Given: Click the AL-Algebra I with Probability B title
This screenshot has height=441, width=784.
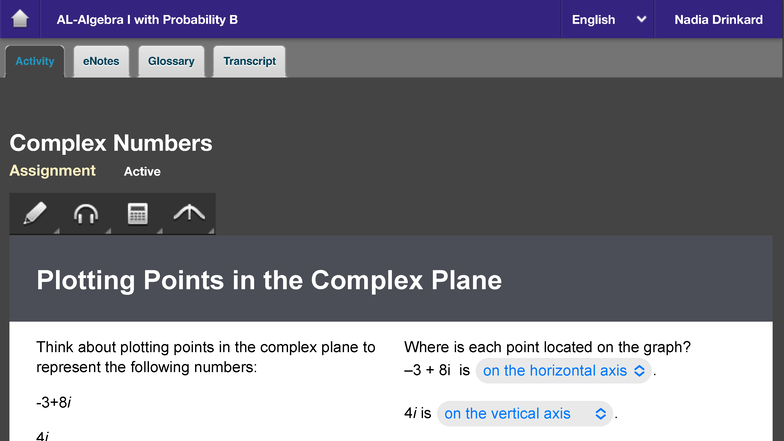Looking at the screenshot, I should pos(146,19).
